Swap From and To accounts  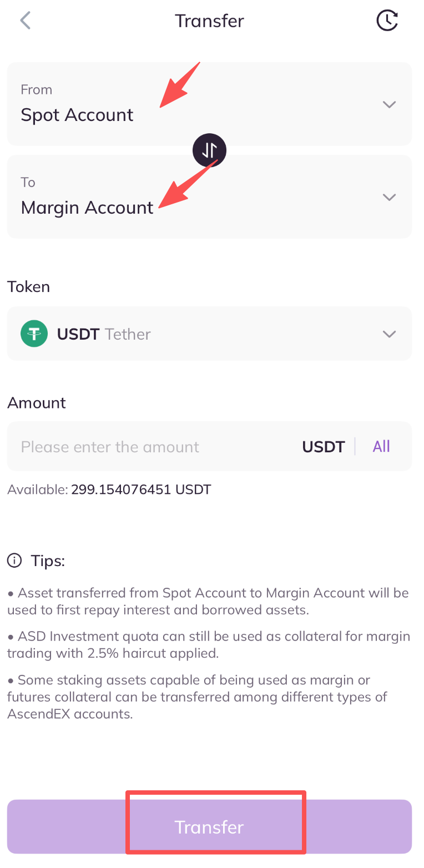click(209, 150)
